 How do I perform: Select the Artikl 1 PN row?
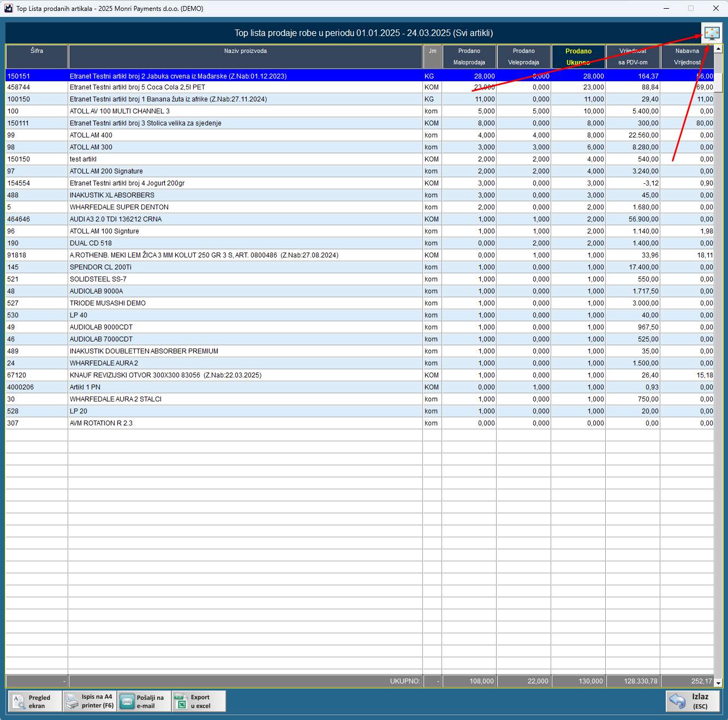pyautogui.click(x=360, y=387)
